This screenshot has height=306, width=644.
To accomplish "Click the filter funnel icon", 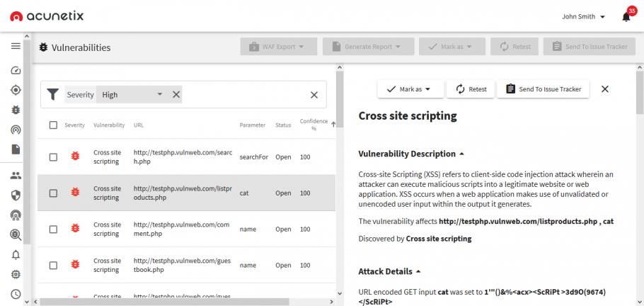I will [x=52, y=95].
